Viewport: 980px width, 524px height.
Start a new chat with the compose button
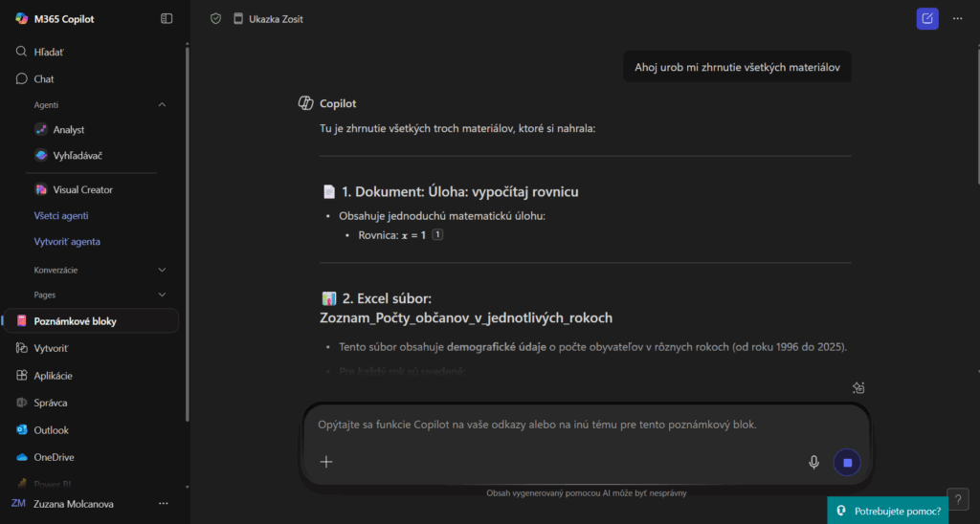[x=926, y=19]
